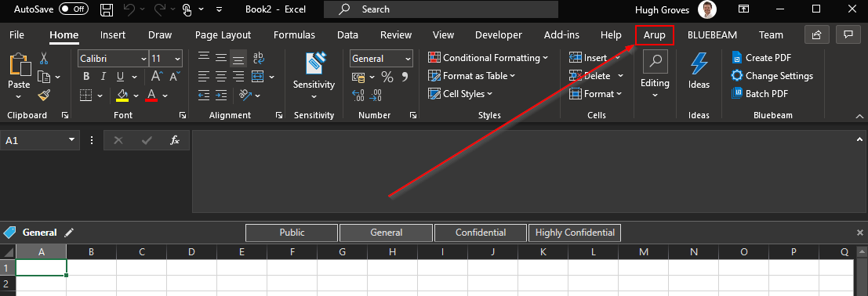The image size is (868, 296).
Task: Align text left
Action: (204, 77)
